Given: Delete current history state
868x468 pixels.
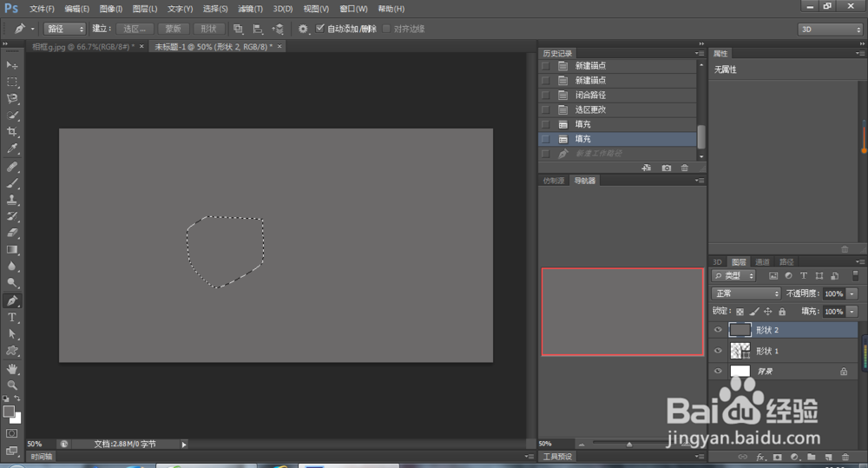Looking at the screenshot, I should coord(685,168).
